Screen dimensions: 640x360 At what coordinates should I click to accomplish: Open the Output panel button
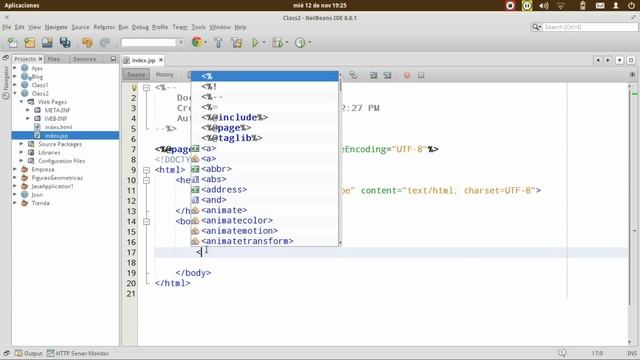29,353
